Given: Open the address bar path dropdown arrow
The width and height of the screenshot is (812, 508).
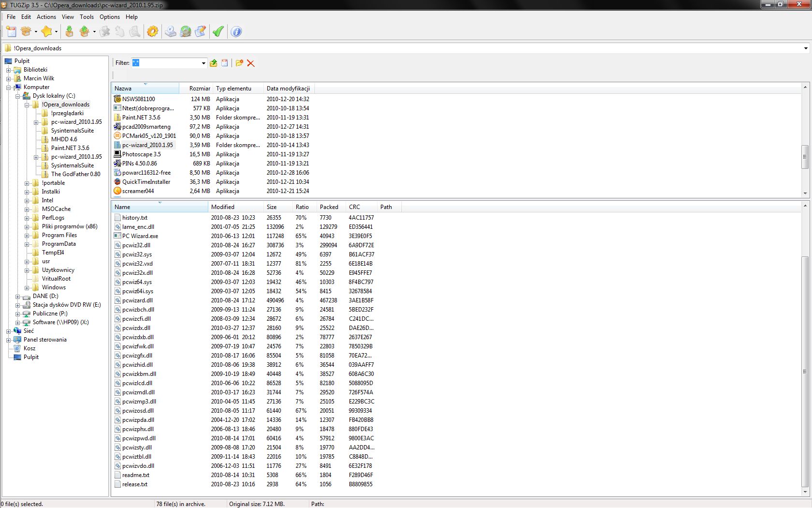Looking at the screenshot, I should click(x=806, y=48).
